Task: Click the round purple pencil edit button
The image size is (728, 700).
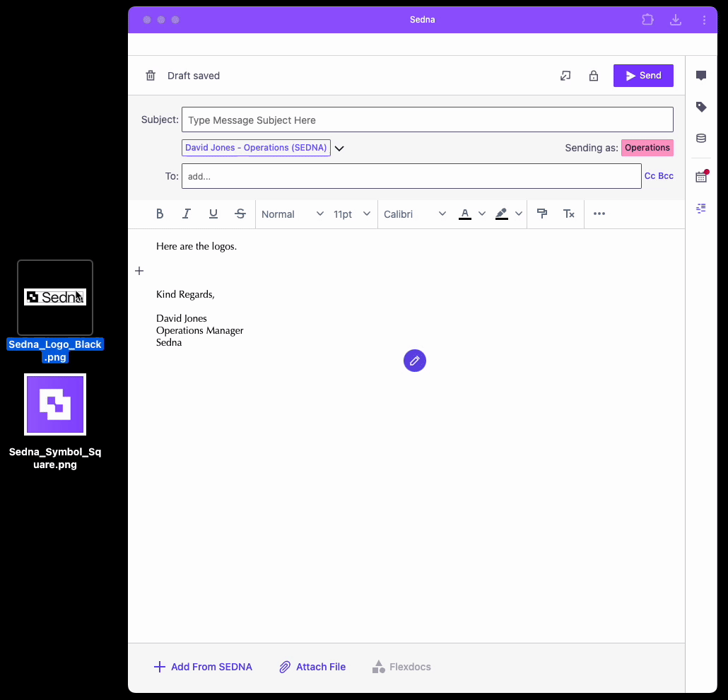Action: (415, 361)
